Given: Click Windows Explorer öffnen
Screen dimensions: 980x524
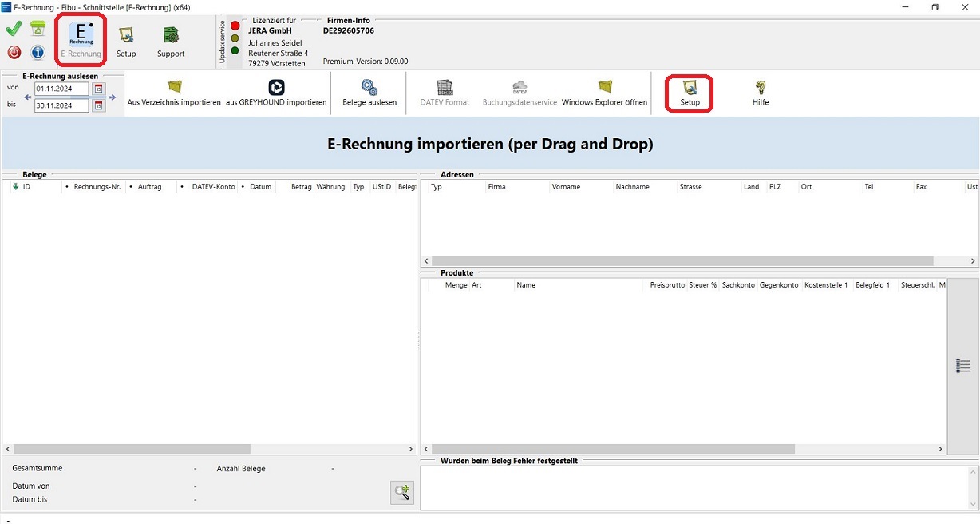Looking at the screenshot, I should tap(604, 93).
